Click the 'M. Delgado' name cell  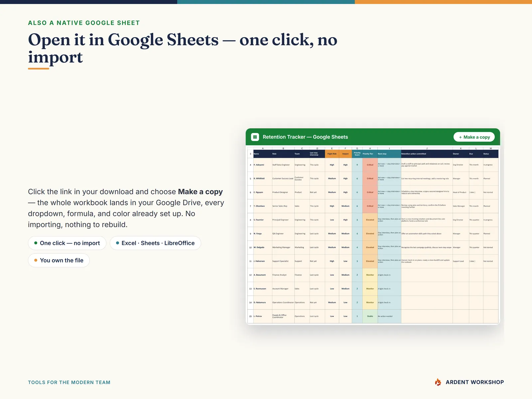262,247
